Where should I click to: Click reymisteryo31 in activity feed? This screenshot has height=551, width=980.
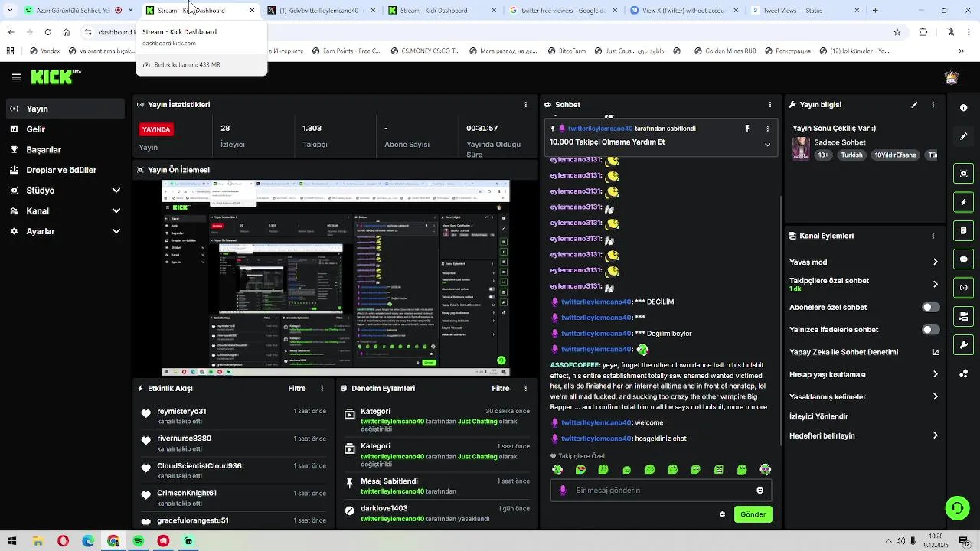(181, 412)
